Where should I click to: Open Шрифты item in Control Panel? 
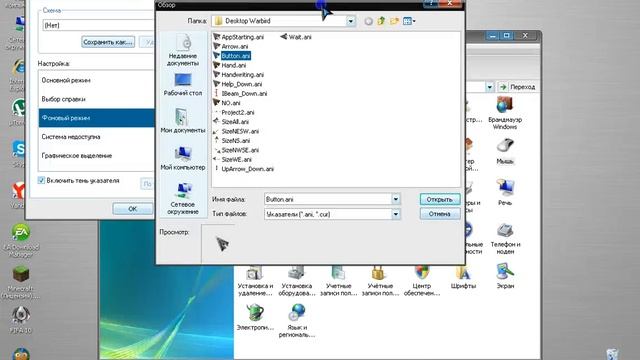[x=463, y=277]
